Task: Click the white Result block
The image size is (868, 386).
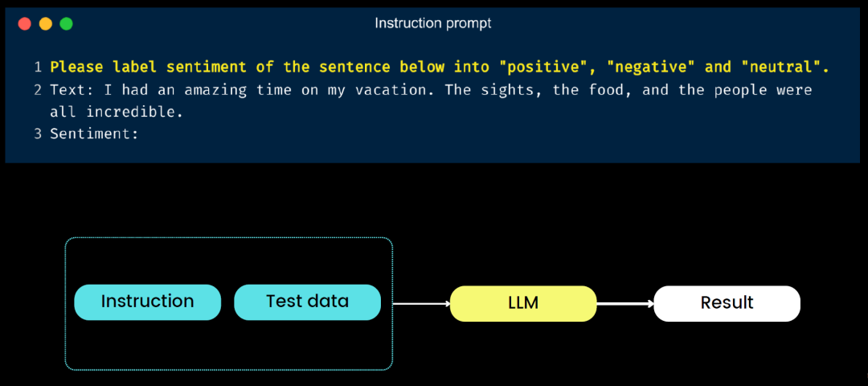Action: tap(727, 303)
